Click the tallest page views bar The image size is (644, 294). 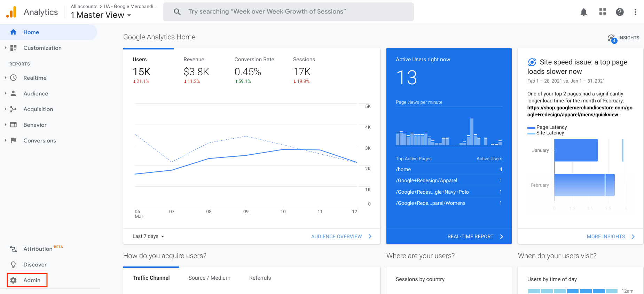click(x=472, y=131)
